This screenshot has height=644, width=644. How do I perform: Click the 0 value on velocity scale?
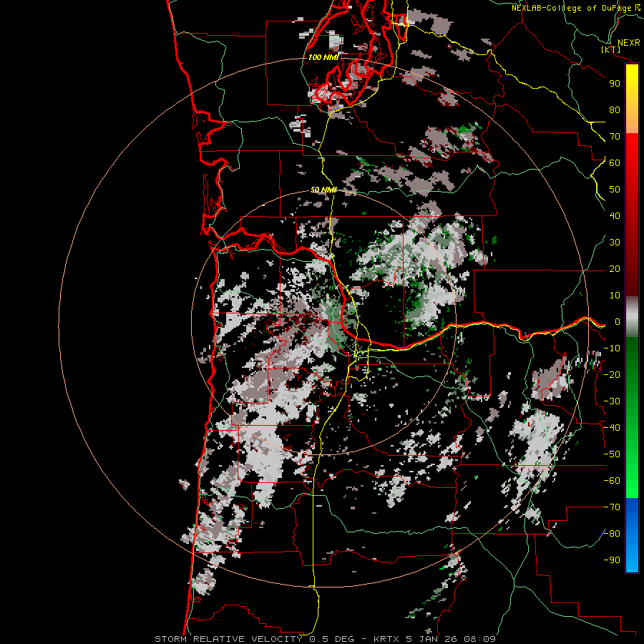[x=618, y=322]
